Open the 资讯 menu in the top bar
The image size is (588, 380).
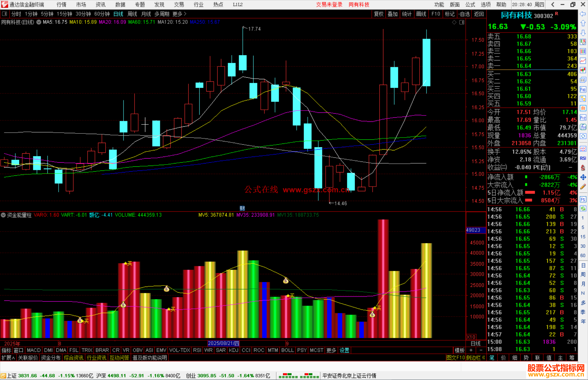tap(101, 5)
